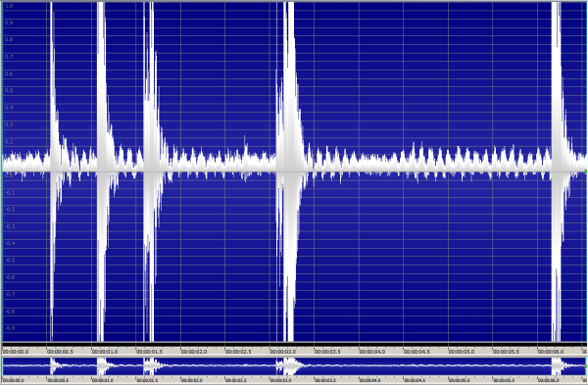The width and height of the screenshot is (588, 385).
Task: Click the 0.5 amplitude scale label
Action: pos(9,90)
